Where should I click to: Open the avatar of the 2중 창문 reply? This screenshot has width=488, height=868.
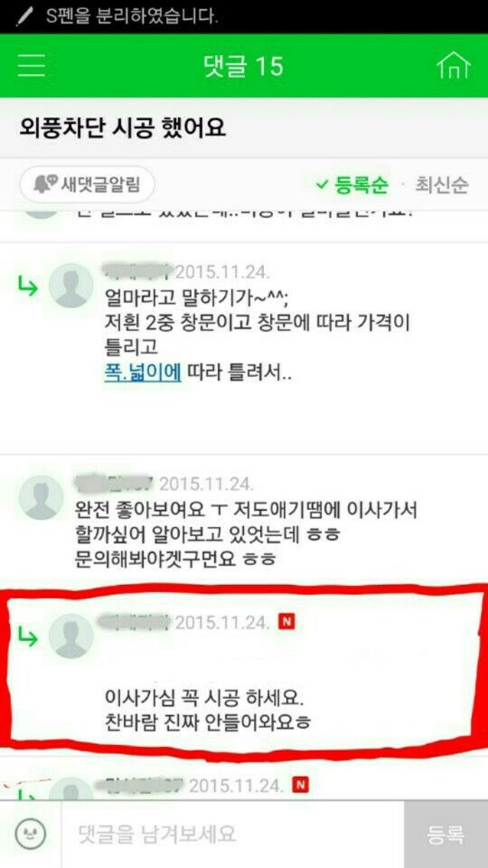70,286
